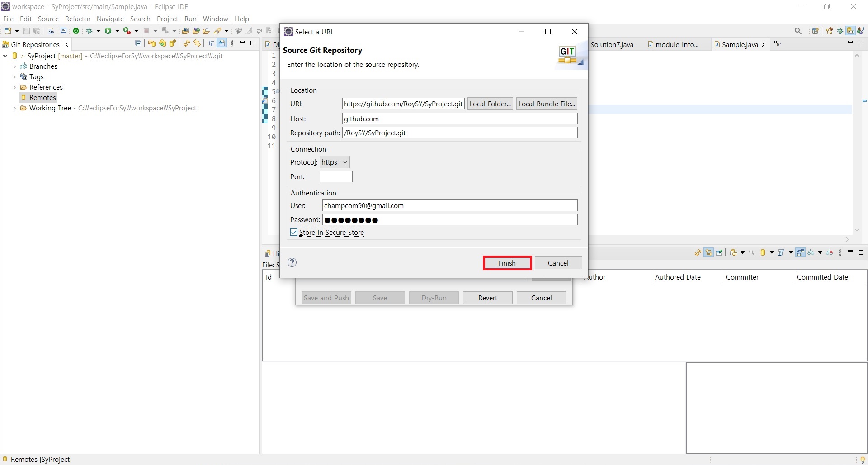Screen dimensions: 868x465
Task: Open History view menu (three dots)
Action: pyautogui.click(x=840, y=253)
